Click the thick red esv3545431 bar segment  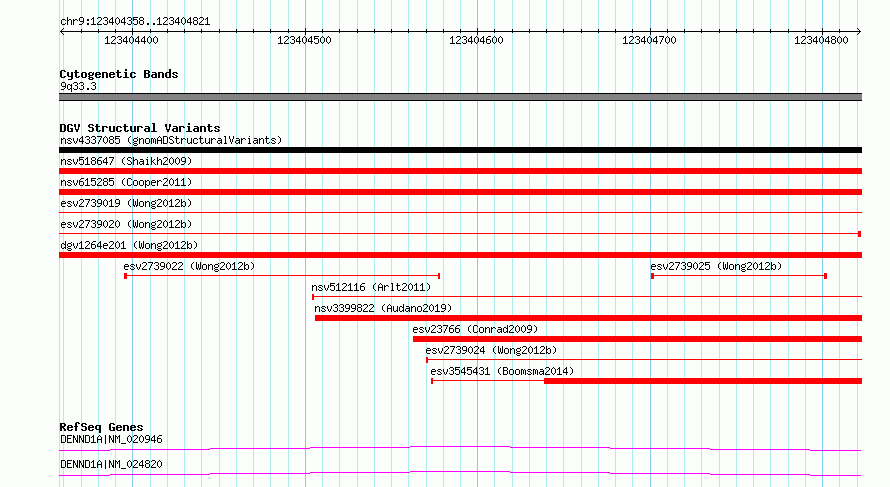(x=703, y=381)
